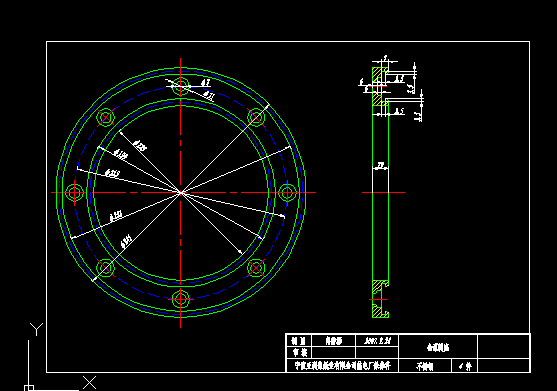Viewport: 557px width, 391px height.
Task: Pick the left bolt hole on the horizontal centerline
Action: [x=75, y=192]
